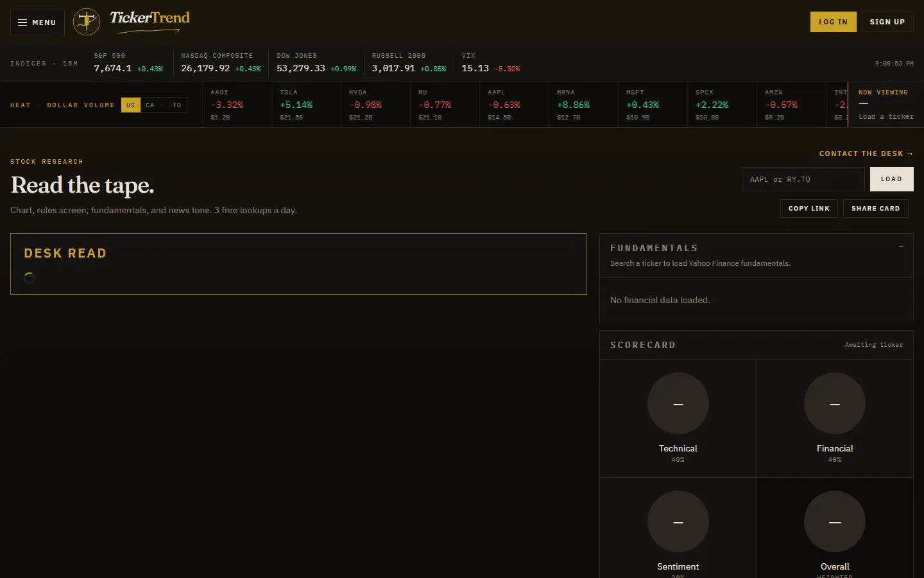Open the MU heat tile

[x=445, y=105]
